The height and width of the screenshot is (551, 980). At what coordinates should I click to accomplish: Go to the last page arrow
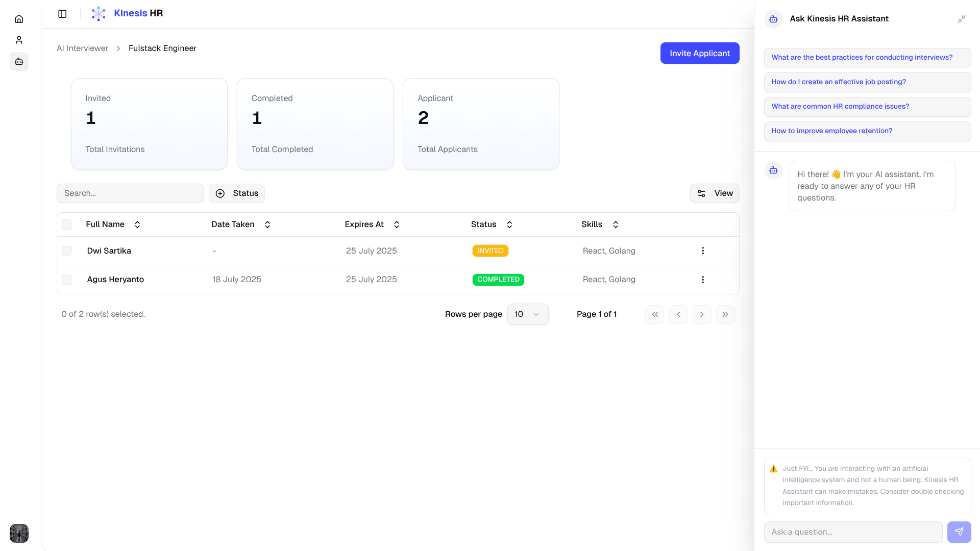coord(725,314)
